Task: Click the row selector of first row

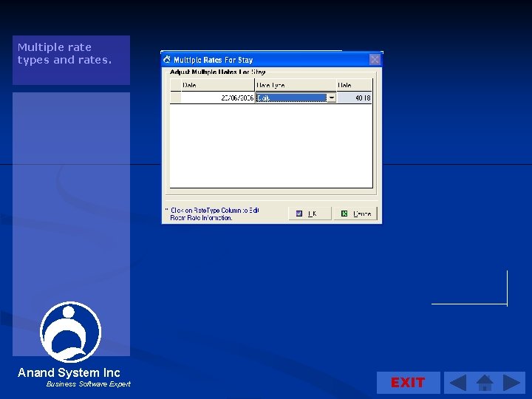Action: pos(175,98)
